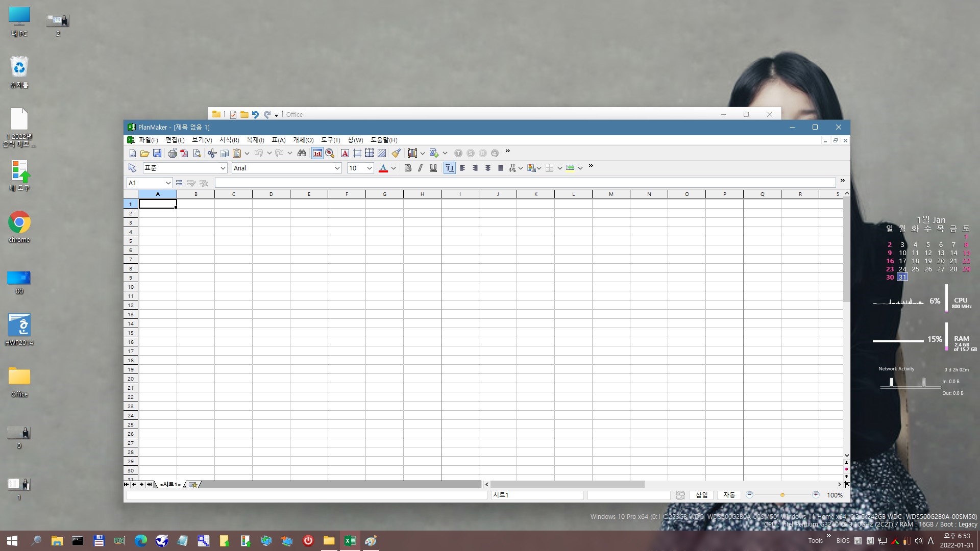The height and width of the screenshot is (551, 980).
Task: Click the new sheet tab star icon
Action: (x=193, y=485)
